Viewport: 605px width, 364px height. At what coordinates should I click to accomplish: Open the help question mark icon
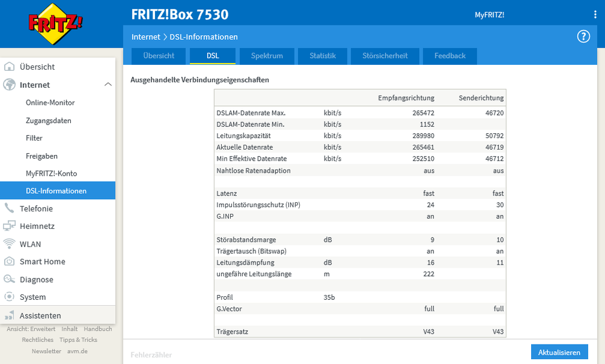583,37
